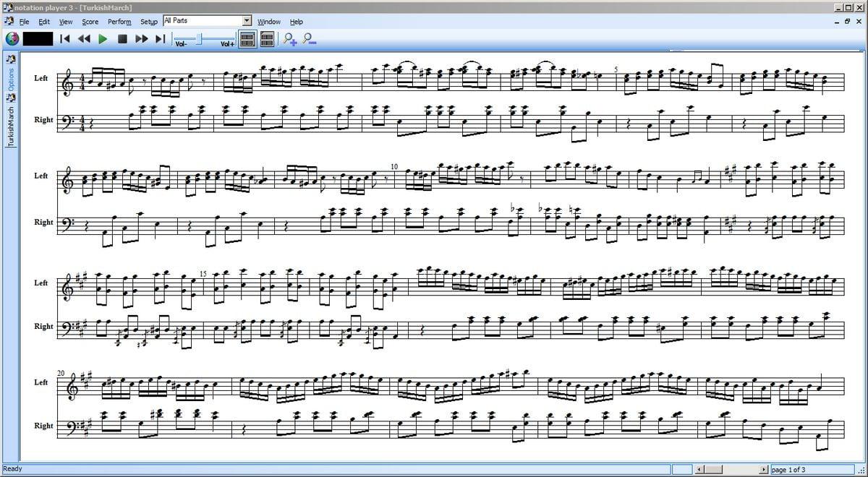Select the first page layout view icon

coord(247,39)
